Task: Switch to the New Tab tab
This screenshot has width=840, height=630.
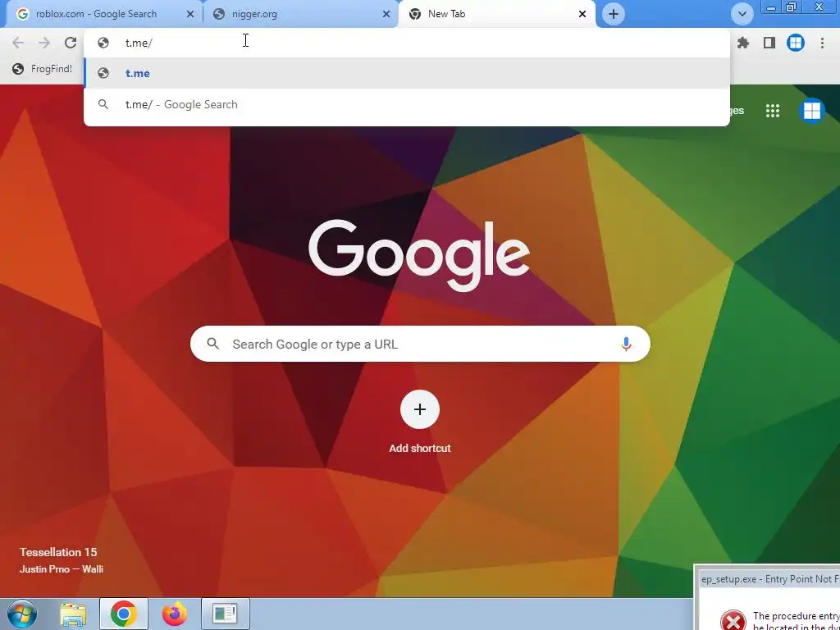Action: point(496,14)
